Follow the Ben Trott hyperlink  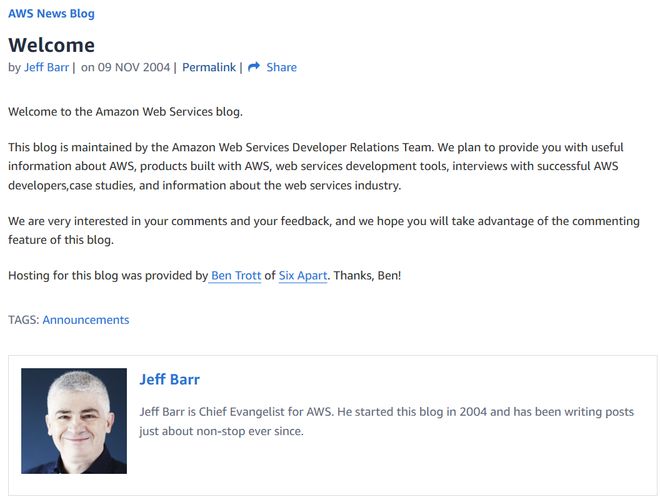pos(236,275)
